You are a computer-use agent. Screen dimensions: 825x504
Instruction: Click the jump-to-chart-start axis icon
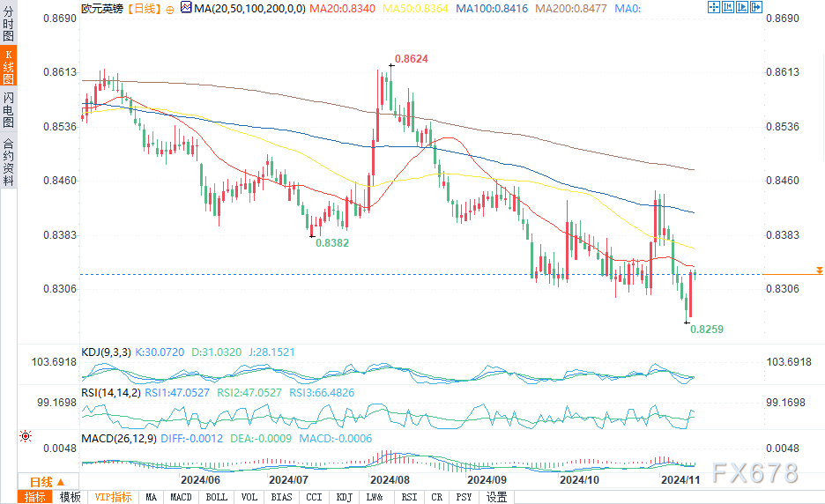pos(728,7)
